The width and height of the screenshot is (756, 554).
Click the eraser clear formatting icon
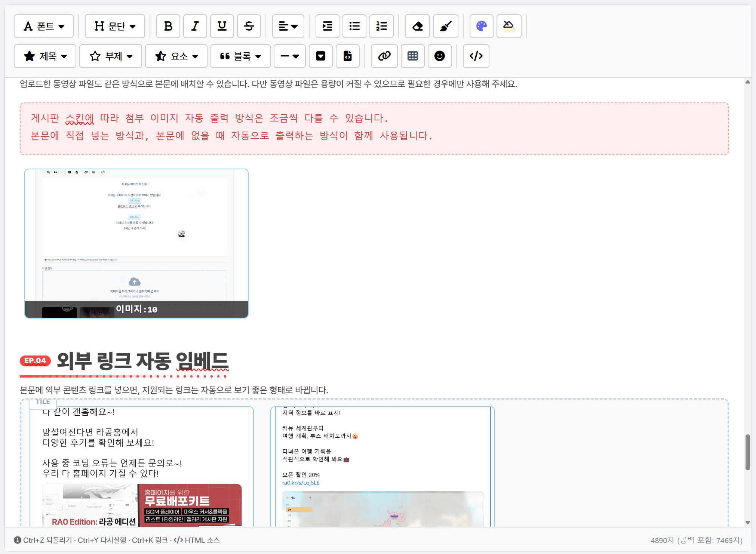pos(418,26)
